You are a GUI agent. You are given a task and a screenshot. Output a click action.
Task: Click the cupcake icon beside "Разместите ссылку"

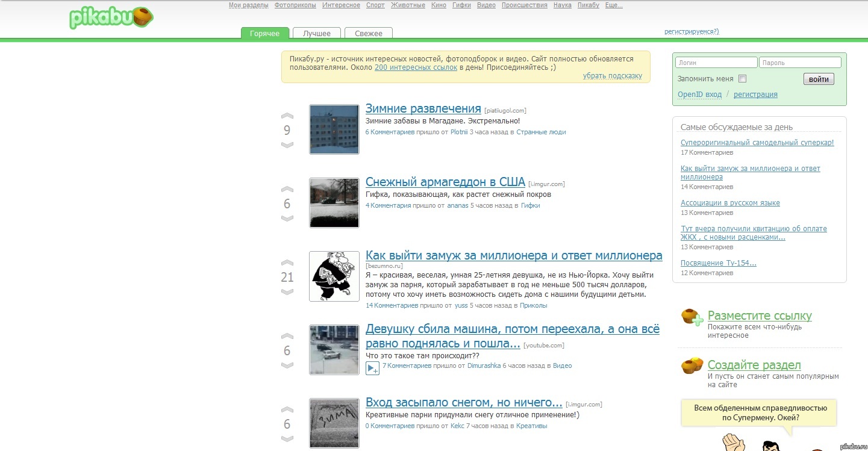[692, 317]
